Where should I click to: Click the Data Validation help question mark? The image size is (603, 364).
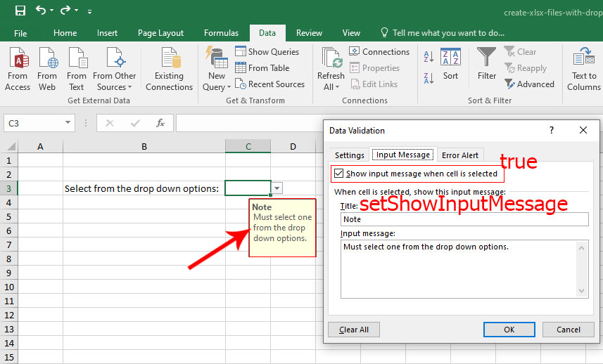552,130
